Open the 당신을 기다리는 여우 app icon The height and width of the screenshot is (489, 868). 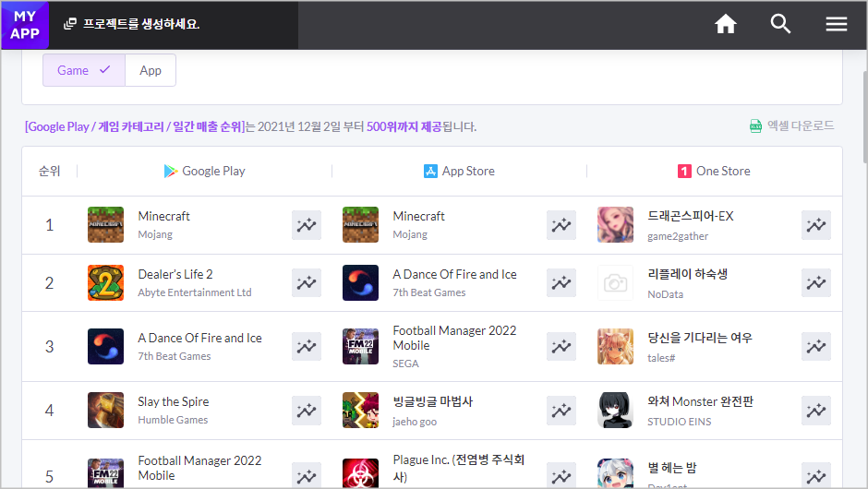(x=615, y=346)
